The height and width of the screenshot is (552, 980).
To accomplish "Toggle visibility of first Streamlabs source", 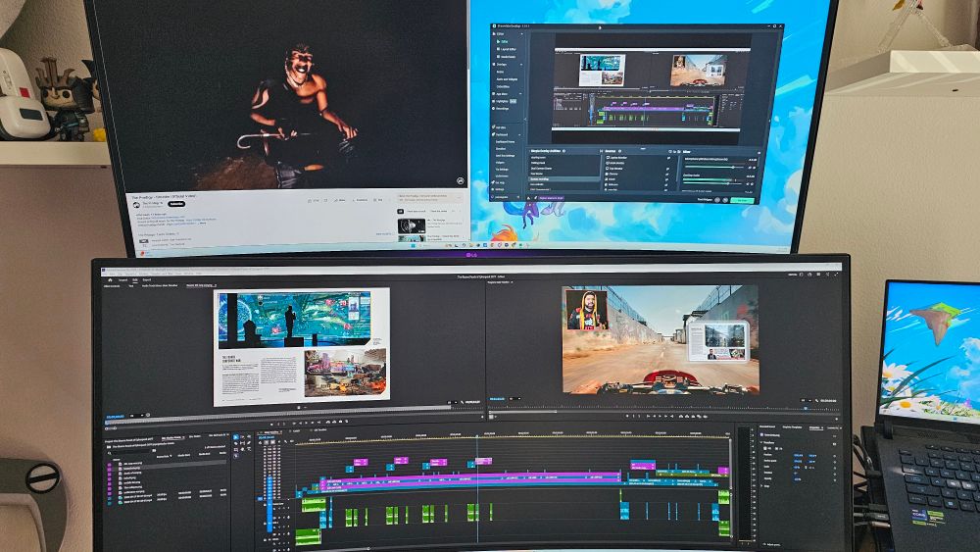I will pos(668,158).
